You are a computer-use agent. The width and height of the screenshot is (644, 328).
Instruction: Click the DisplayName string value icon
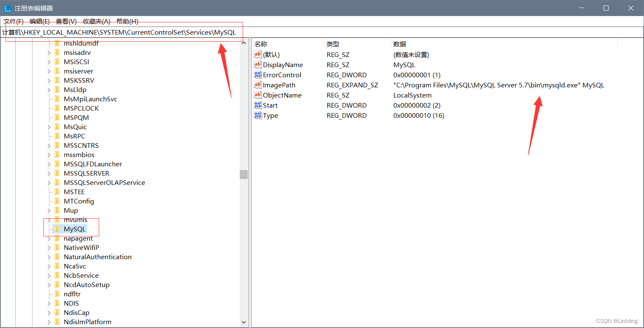(x=258, y=65)
